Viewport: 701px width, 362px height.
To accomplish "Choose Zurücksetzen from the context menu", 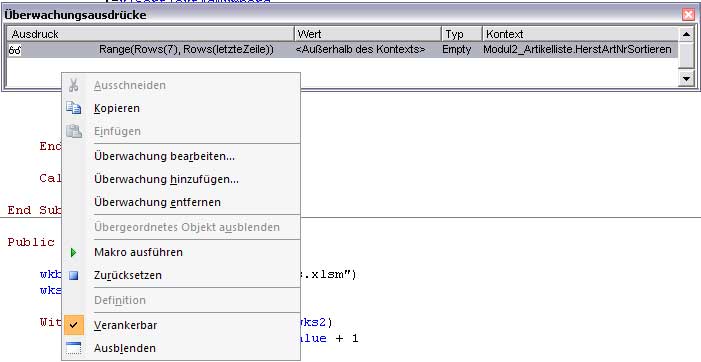I will coord(127,275).
